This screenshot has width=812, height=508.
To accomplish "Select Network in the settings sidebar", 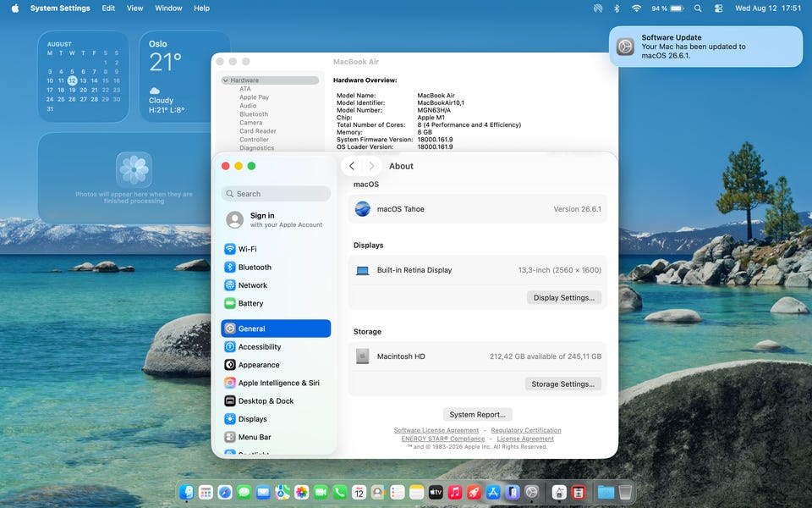I will (276, 285).
